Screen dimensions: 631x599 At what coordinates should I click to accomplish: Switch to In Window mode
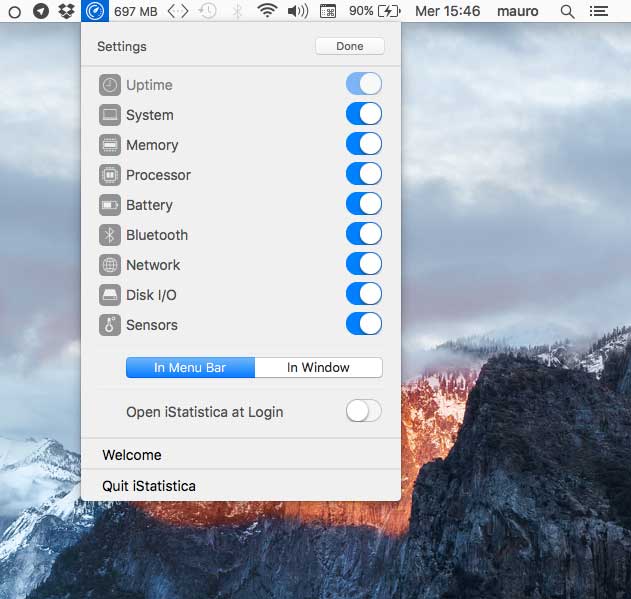click(318, 368)
